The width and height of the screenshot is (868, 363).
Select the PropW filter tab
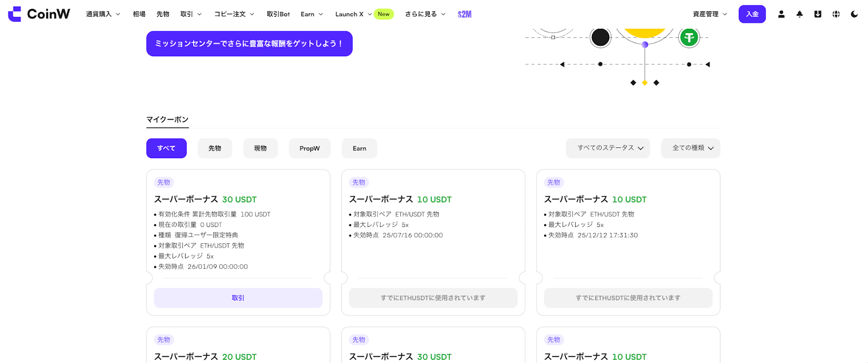310,148
